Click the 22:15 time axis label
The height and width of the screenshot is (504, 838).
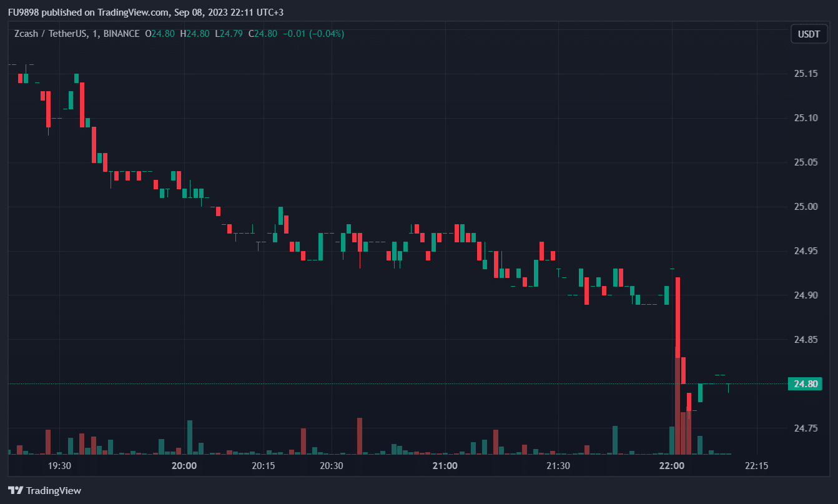click(x=756, y=466)
